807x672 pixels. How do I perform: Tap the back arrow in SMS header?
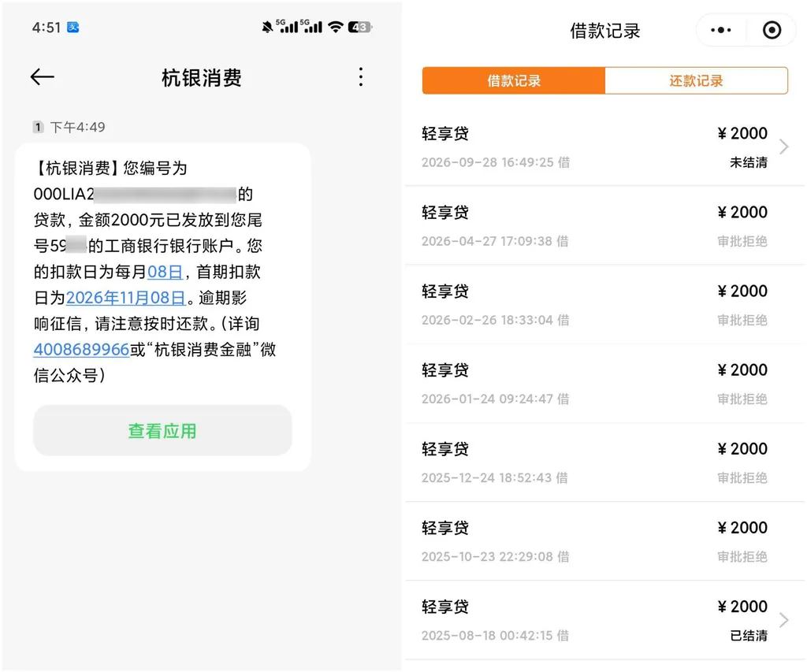tap(43, 77)
